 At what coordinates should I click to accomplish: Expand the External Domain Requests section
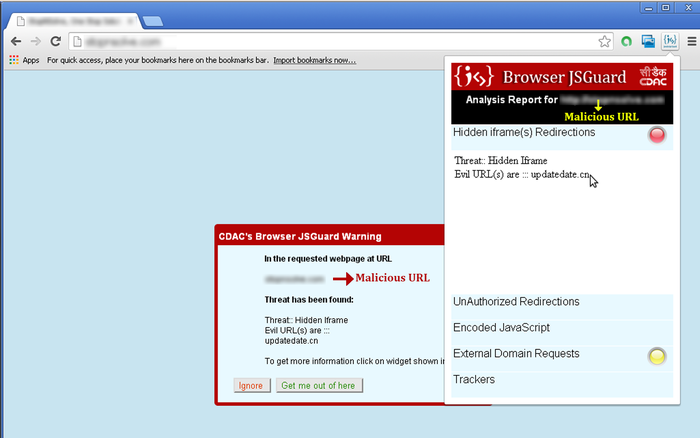tap(562, 358)
